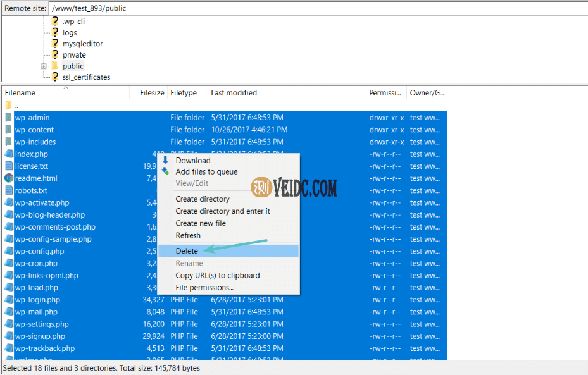This screenshot has height=375, width=588.
Task: Click the robots.txt file icon
Action: click(9, 190)
